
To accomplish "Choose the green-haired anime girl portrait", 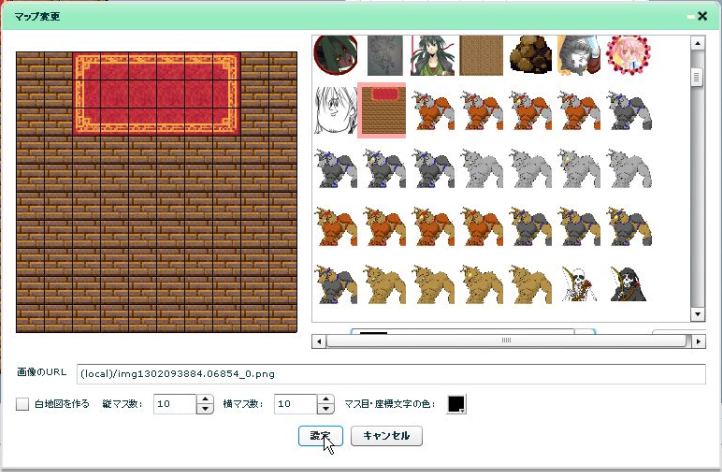I will click(x=432, y=56).
